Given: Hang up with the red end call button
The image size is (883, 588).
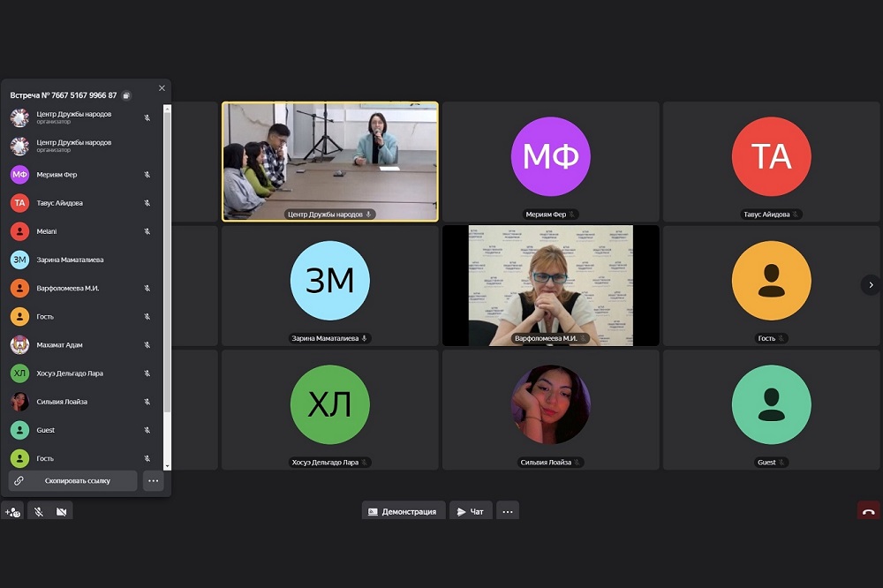Looking at the screenshot, I should click(x=868, y=511).
